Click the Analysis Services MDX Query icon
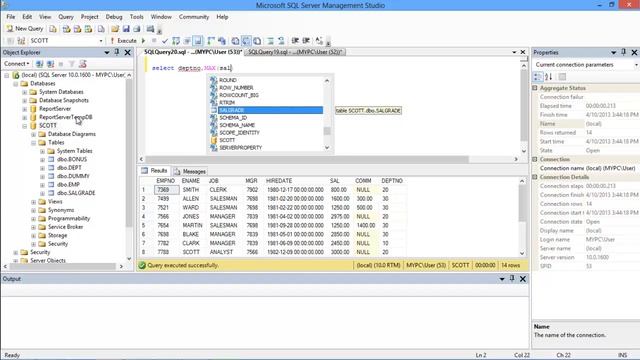The height and width of the screenshot is (360, 640). click(66, 29)
